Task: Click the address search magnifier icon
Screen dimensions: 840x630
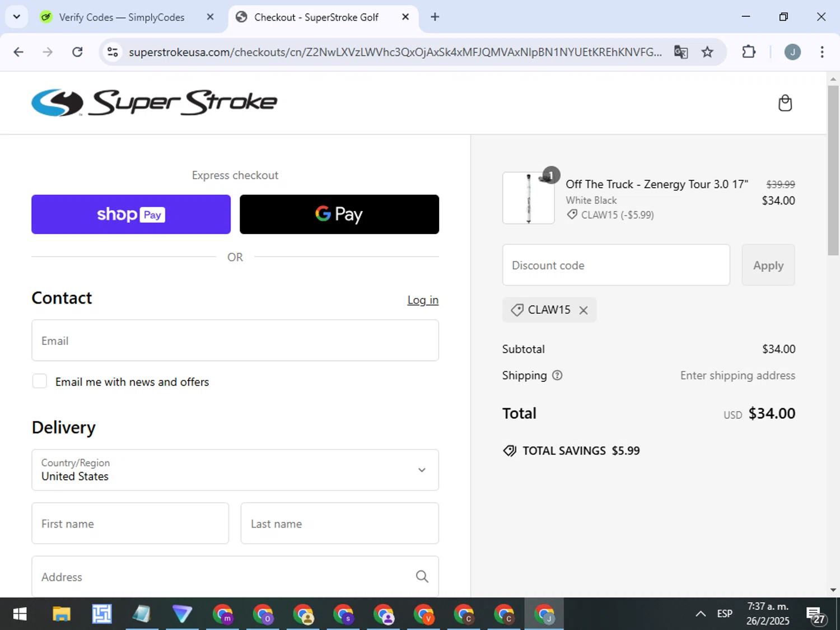Action: point(422,576)
